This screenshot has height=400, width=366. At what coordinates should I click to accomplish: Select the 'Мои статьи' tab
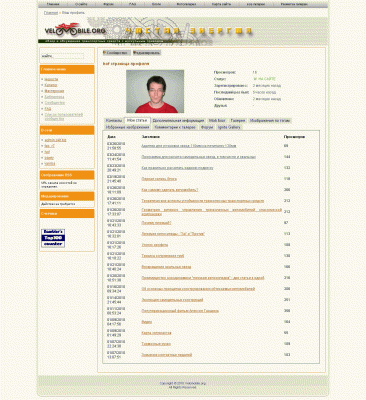click(x=137, y=121)
